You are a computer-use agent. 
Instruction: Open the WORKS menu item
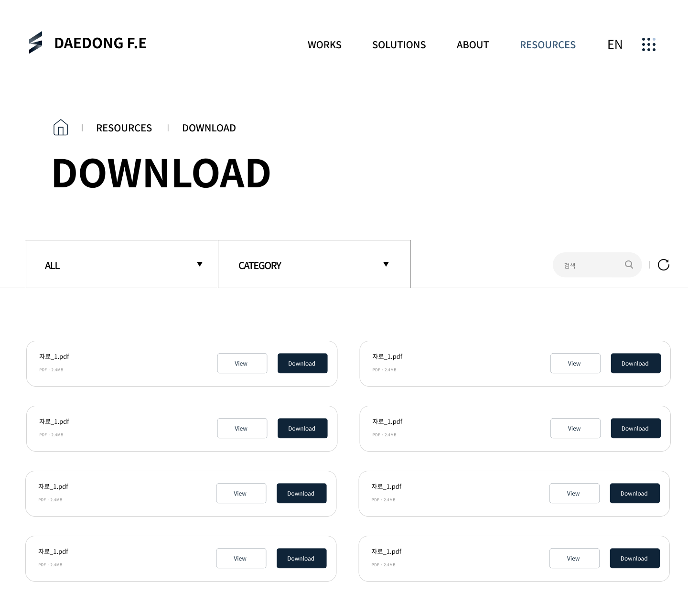point(324,45)
